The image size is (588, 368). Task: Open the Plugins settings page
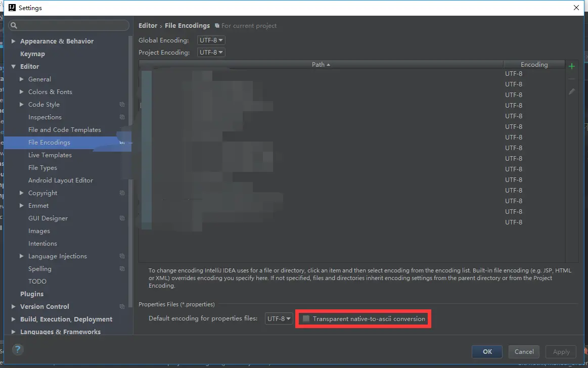click(32, 294)
